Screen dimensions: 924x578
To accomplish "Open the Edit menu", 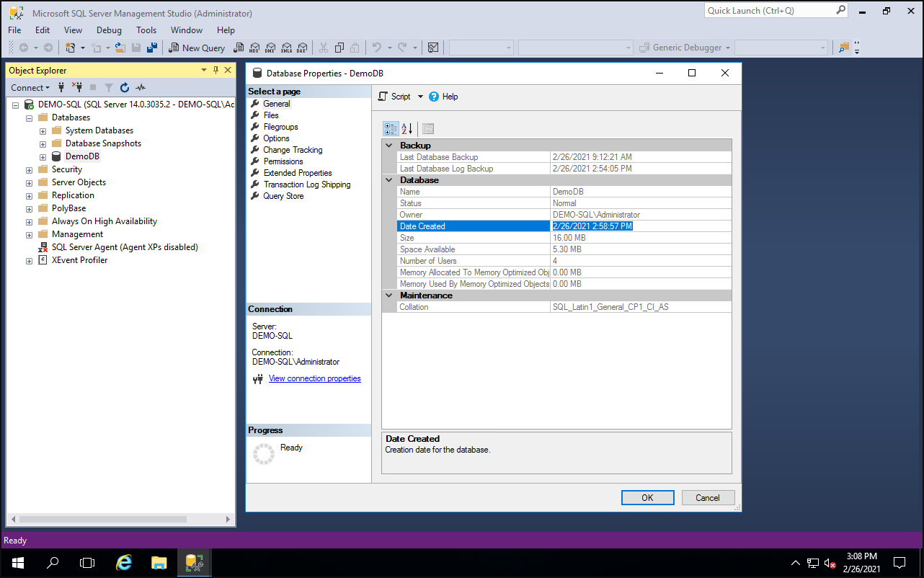I will (x=43, y=30).
